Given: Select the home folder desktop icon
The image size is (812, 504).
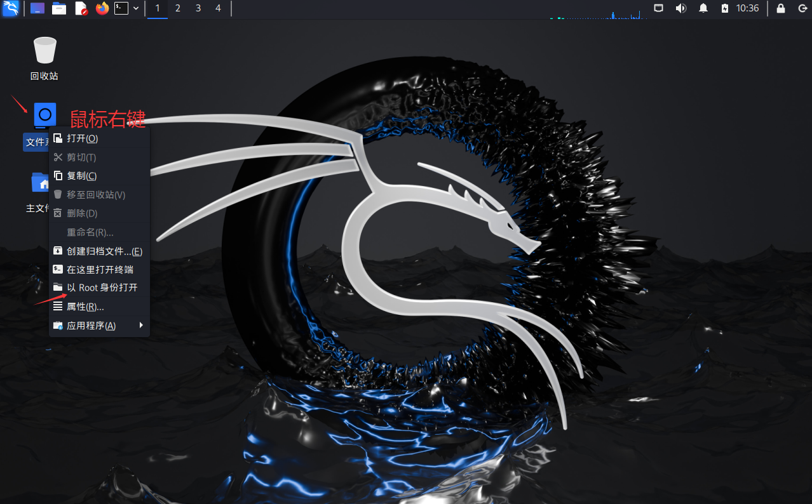Looking at the screenshot, I should pyautogui.click(x=41, y=182).
